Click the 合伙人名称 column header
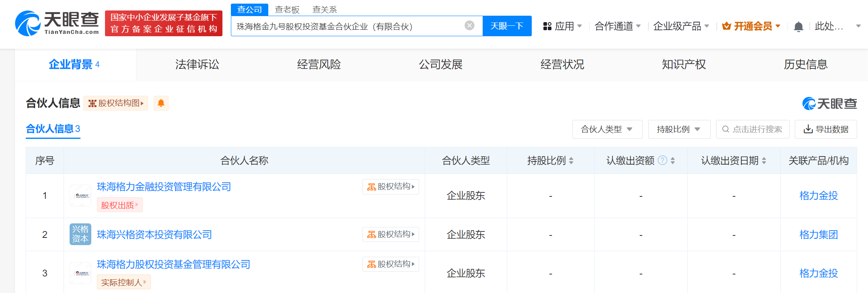Viewport: 868px width, 293px height. (x=244, y=161)
